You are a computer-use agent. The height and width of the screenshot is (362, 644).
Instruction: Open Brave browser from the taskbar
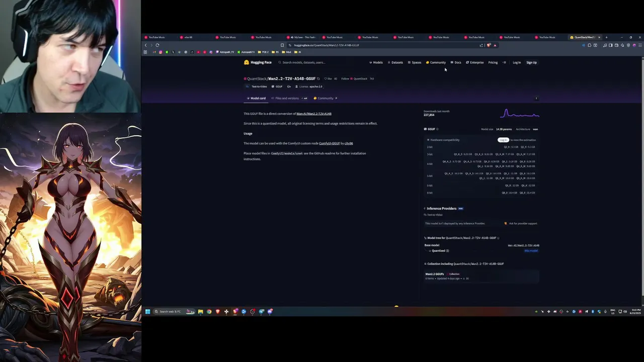click(x=217, y=312)
